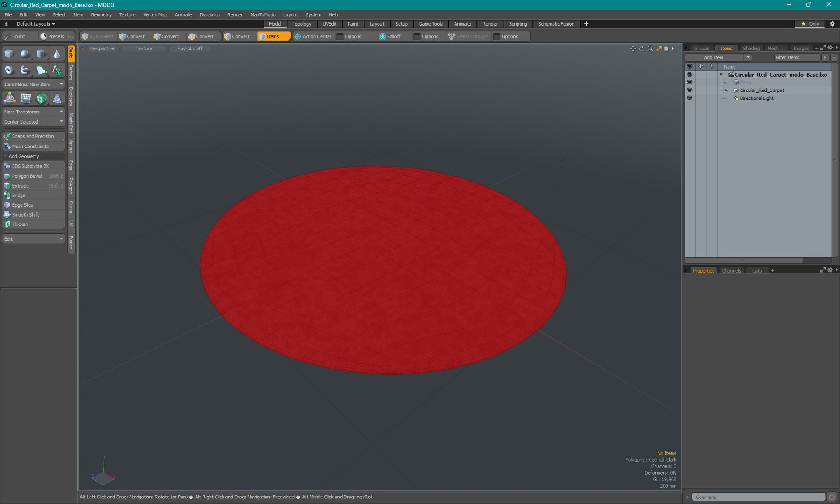This screenshot has height=504, width=840.
Task: Click the viewport zoom magnifier icon
Action: (650, 49)
